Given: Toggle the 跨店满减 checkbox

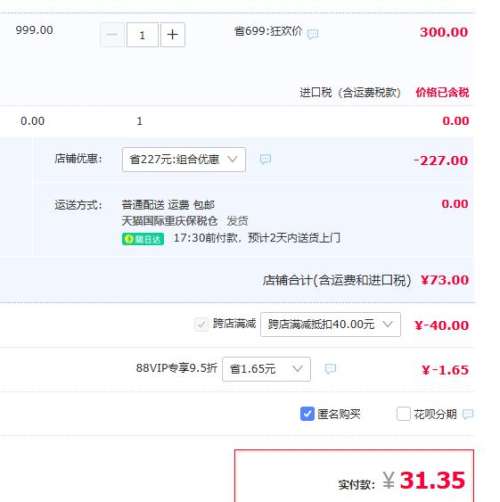Looking at the screenshot, I should coord(201,324).
